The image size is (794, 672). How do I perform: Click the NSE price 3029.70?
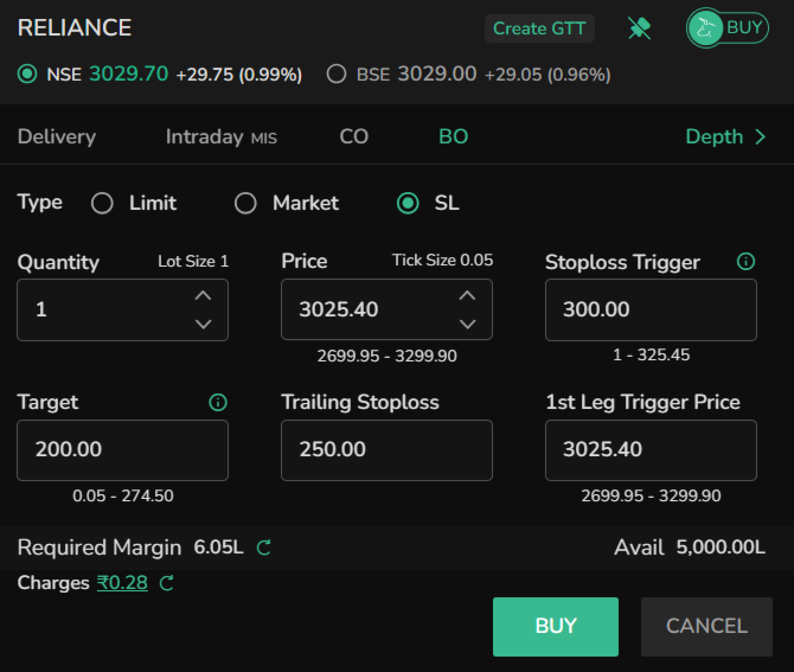pyautogui.click(x=129, y=73)
